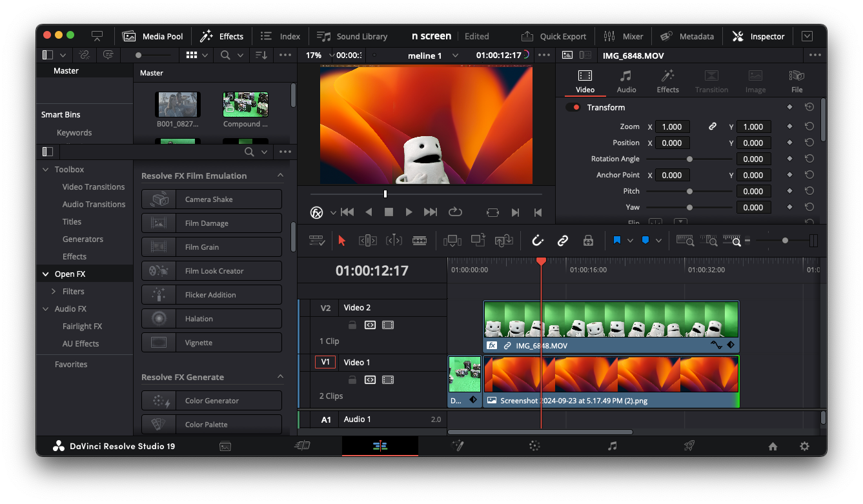Screen dimensions: 863x504
Task: Open the Sound Library panel
Action: point(352,36)
